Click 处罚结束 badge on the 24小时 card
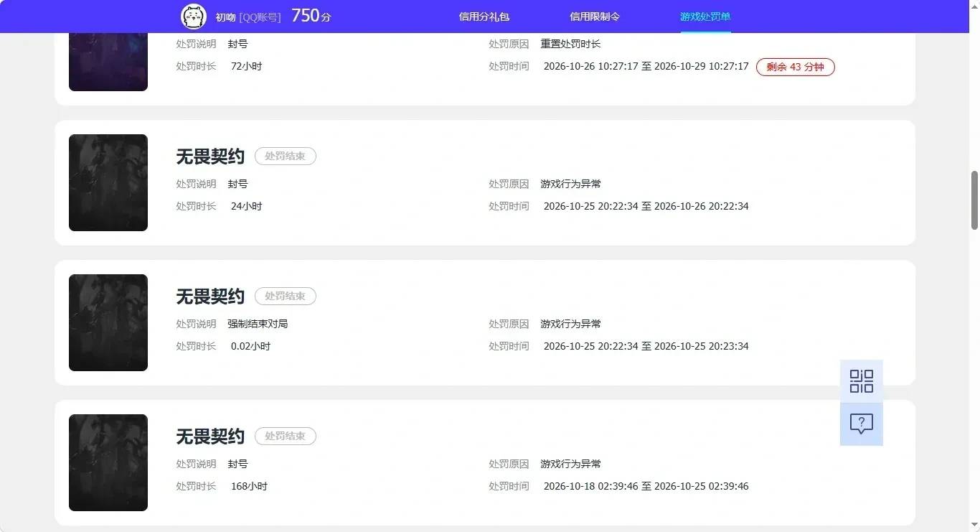980x532 pixels. pos(286,156)
